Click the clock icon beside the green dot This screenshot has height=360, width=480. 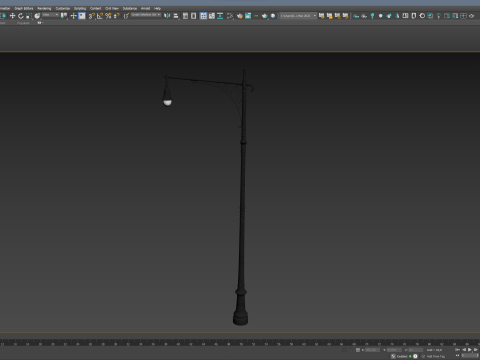[415, 356]
